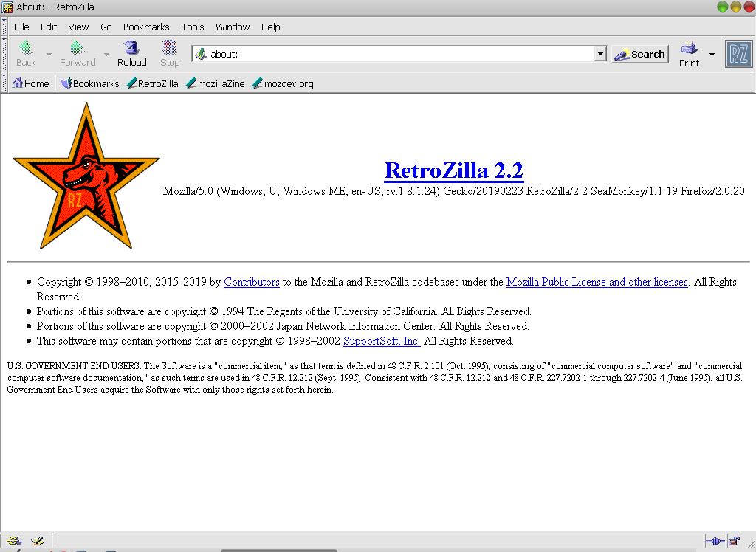Open Bookmarks from the personal toolbar
Image resolution: width=756 pixels, height=552 pixels.
click(89, 83)
